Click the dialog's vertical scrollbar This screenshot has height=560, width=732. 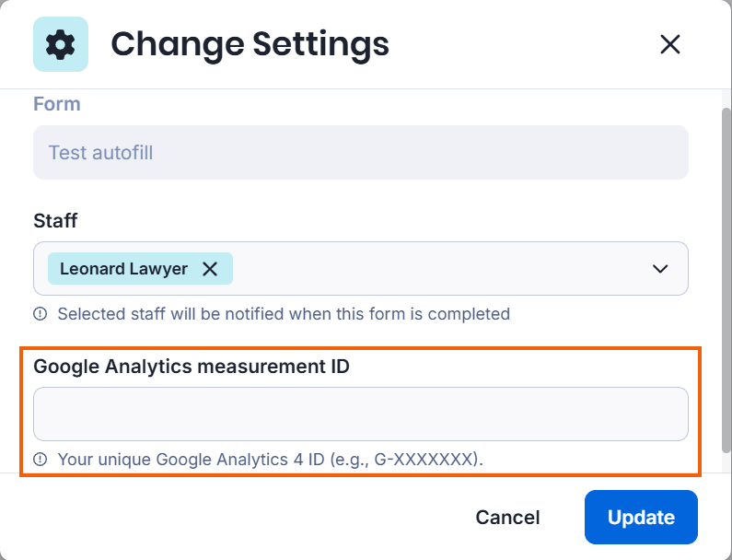pos(726,276)
